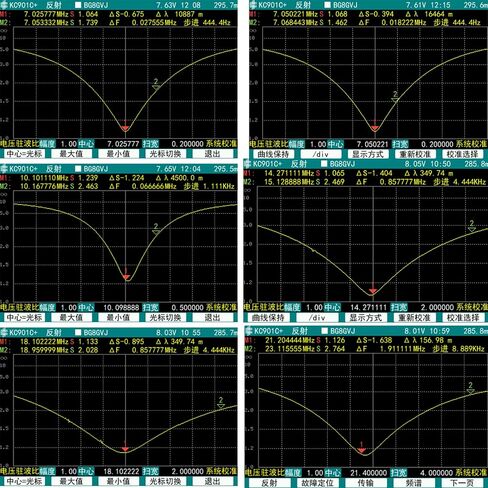This screenshot has height=488, width=488.
Task: Switch to 频谱 mode in the 21.400000 panel
Action: point(414,483)
